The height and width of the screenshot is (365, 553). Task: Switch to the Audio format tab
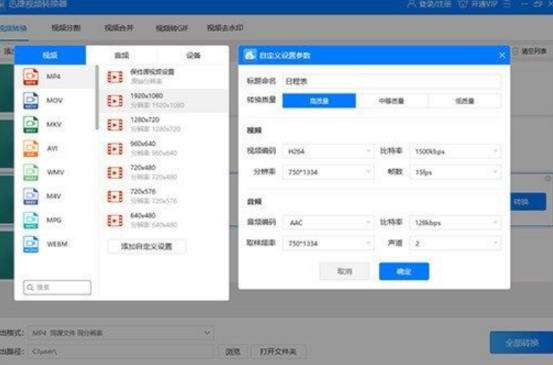[x=122, y=55]
